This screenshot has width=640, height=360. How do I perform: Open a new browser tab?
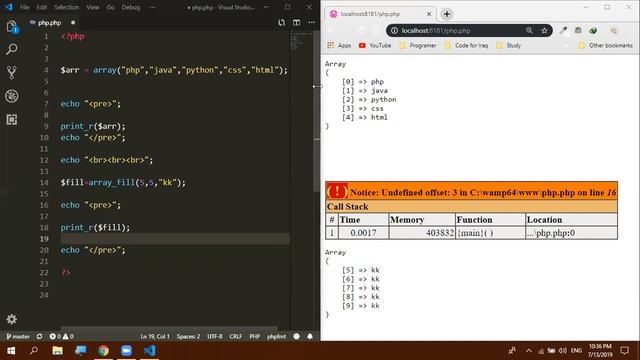click(x=447, y=14)
